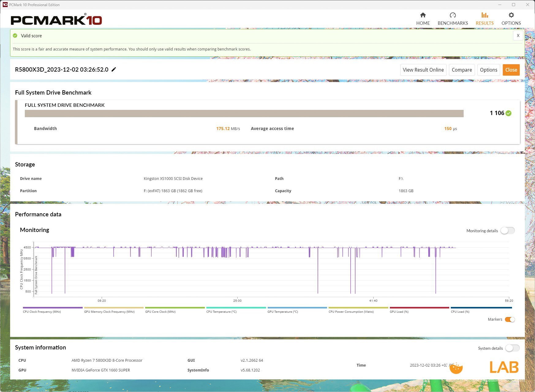535x392 pixels.
Task: Click the path value F:\
Action: (x=401, y=179)
